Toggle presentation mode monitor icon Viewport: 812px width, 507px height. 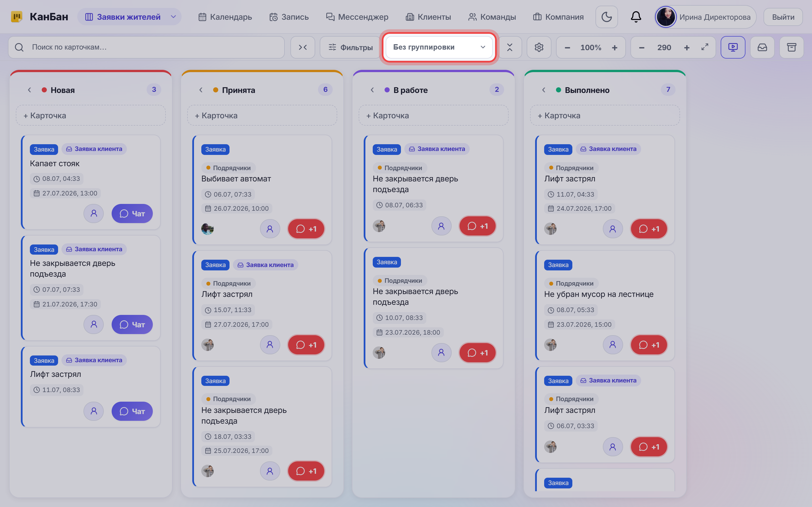click(733, 47)
